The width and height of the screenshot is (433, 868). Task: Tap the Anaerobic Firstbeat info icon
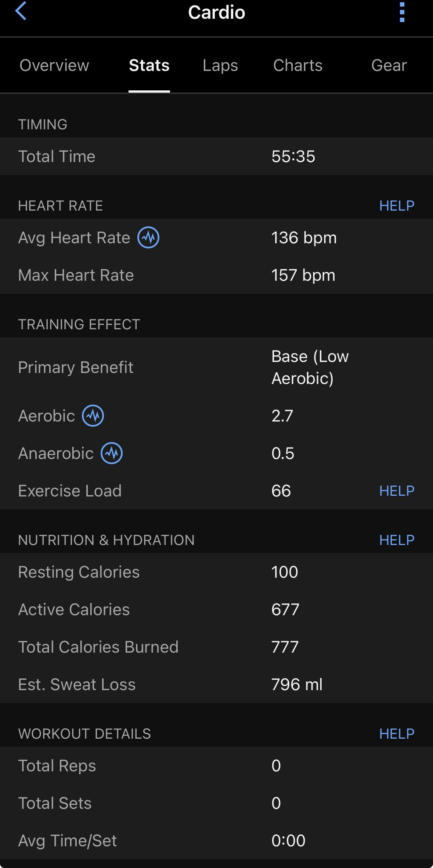tap(112, 453)
